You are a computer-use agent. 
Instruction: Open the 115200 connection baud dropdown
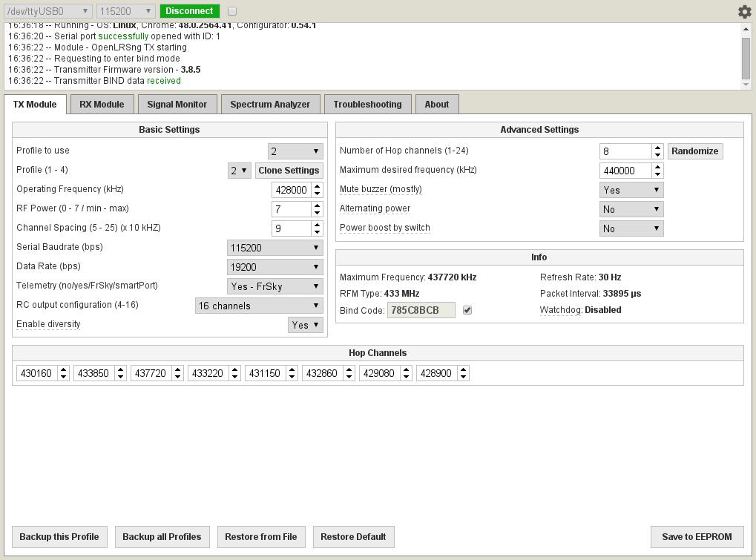click(x=125, y=11)
